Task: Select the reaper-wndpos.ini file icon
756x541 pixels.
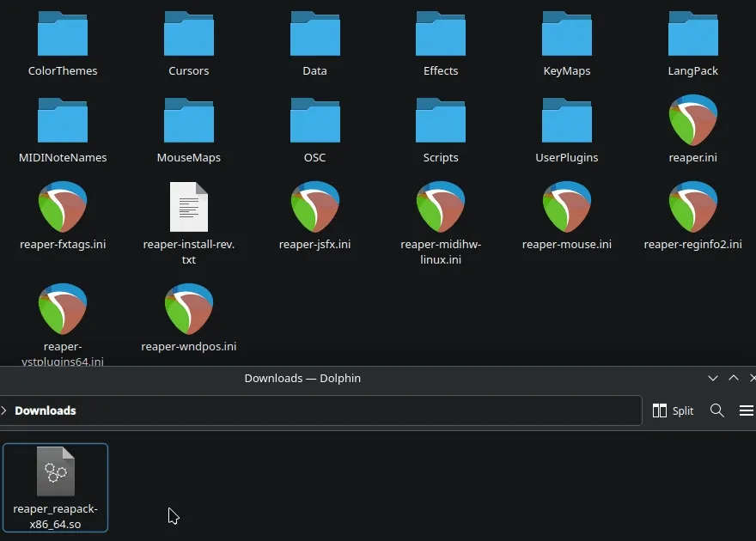Action: point(188,309)
